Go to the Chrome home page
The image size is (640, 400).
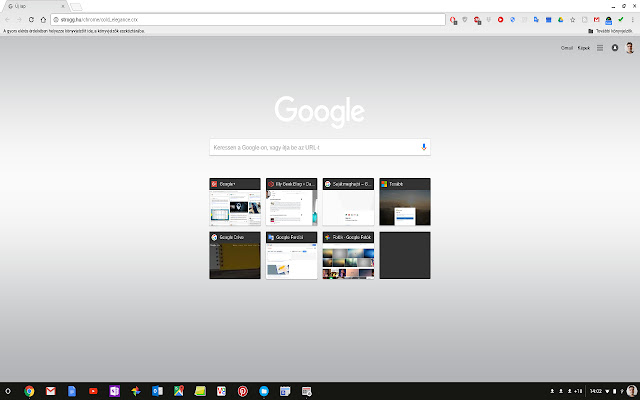43,20
